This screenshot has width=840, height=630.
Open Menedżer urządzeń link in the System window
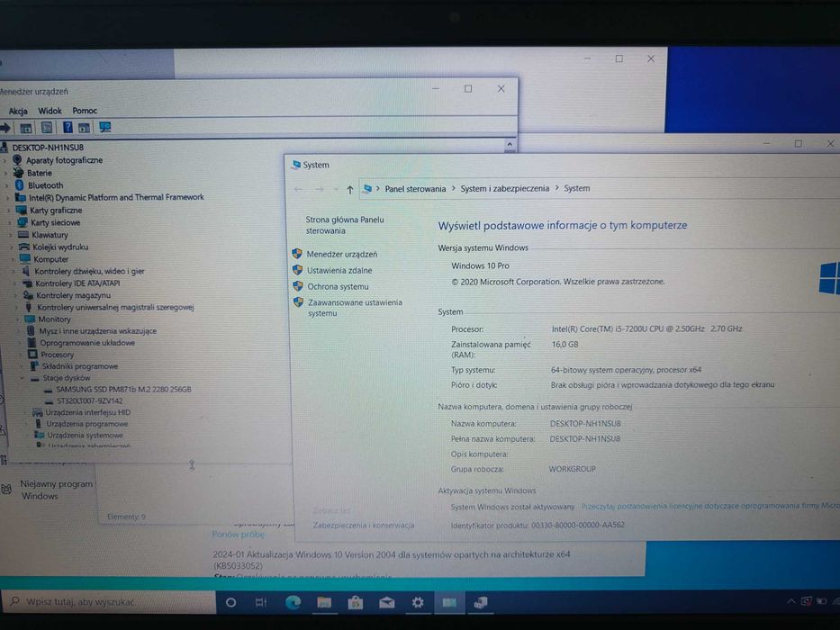point(342,254)
